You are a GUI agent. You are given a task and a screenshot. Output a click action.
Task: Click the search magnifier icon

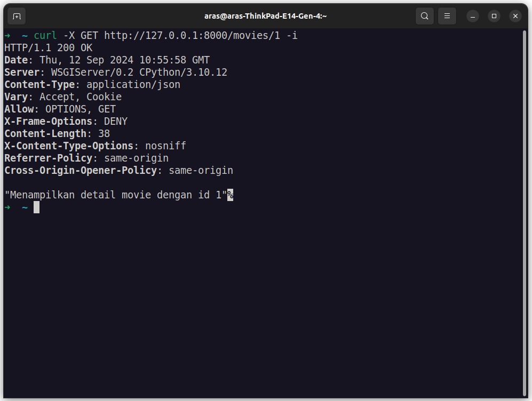coord(424,16)
